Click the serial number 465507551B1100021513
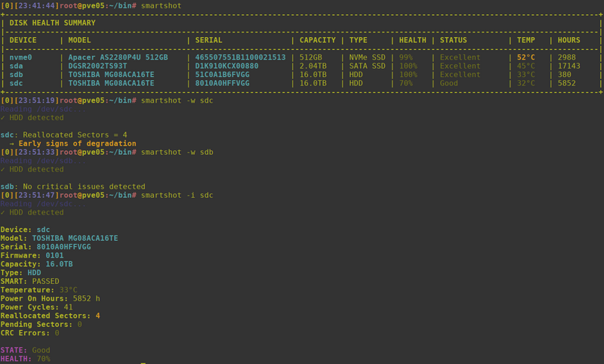This screenshot has height=364, width=604. pos(240,57)
